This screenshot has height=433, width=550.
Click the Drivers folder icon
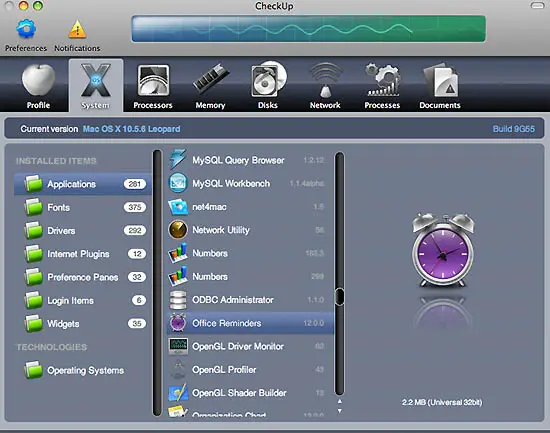coord(34,231)
